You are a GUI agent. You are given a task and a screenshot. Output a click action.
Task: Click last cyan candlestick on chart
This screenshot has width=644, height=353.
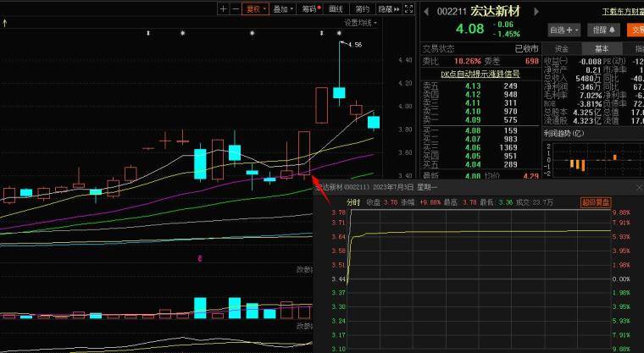(374, 122)
